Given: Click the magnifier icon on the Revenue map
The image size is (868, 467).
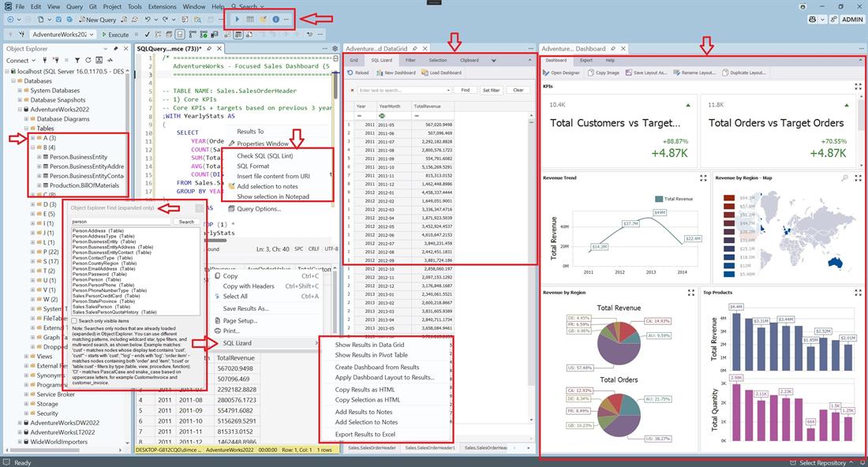Looking at the screenshot, I should [x=845, y=178].
